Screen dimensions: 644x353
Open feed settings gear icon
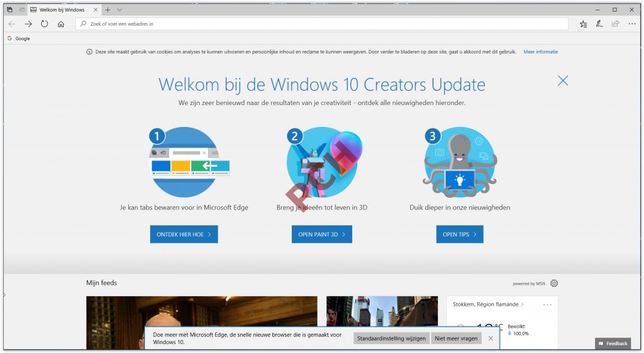coord(554,283)
